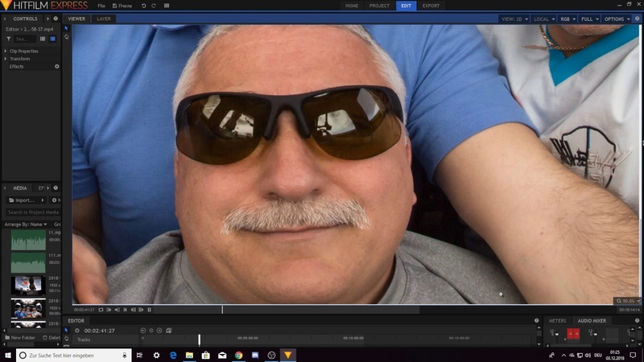Image resolution: width=644 pixels, height=362 pixels.
Task: Open the Full resolution dropdown
Action: (590, 19)
